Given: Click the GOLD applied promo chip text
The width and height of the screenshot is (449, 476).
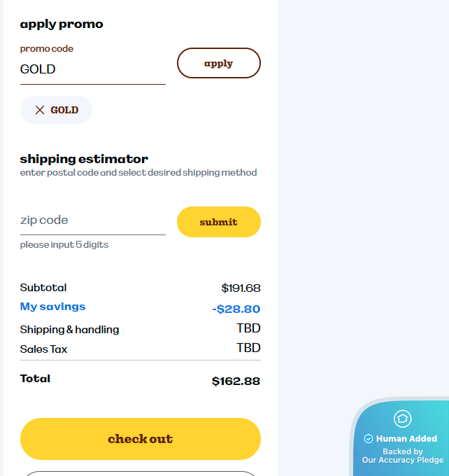Looking at the screenshot, I should 64,110.
